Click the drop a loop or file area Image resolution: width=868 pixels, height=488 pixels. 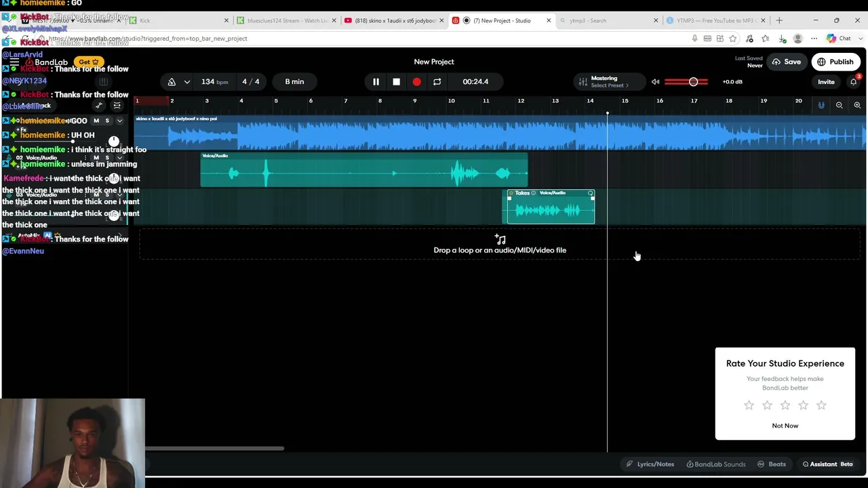pos(500,245)
